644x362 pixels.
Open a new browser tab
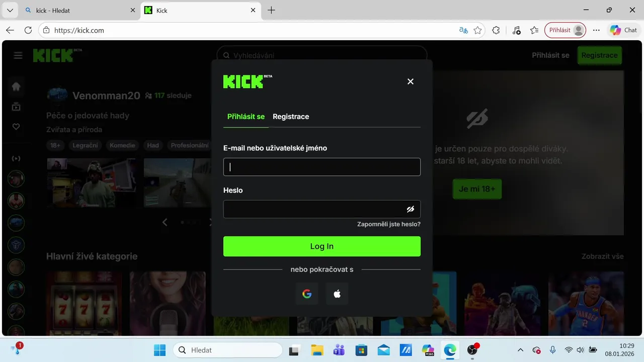tap(271, 10)
